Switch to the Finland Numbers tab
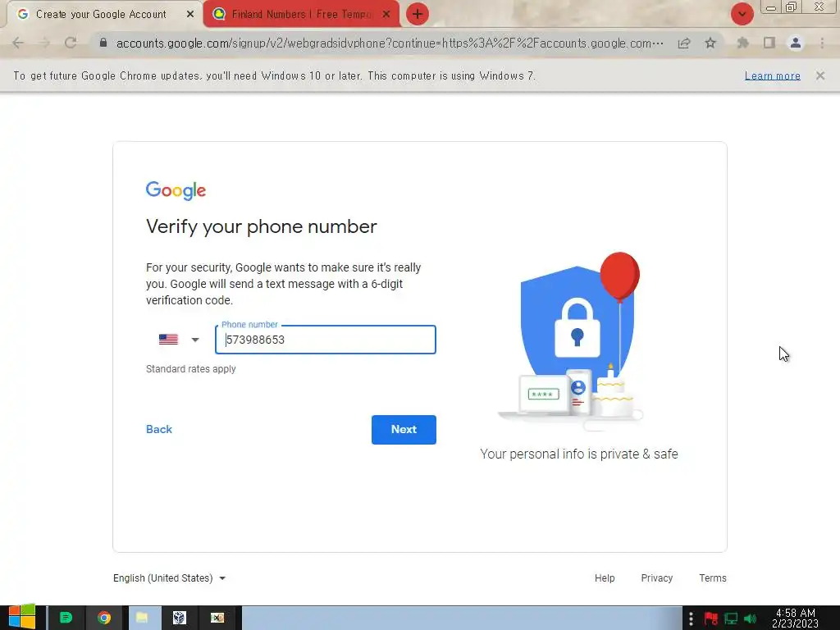The image size is (840, 630). (302, 15)
